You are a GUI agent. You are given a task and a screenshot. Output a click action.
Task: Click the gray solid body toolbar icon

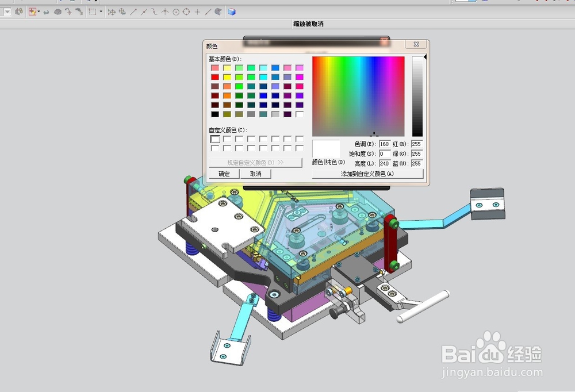click(57, 12)
